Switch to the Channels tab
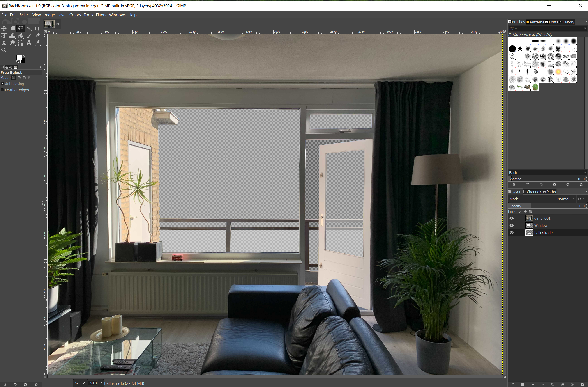Image resolution: width=588 pixels, height=387 pixels. tap(533, 192)
